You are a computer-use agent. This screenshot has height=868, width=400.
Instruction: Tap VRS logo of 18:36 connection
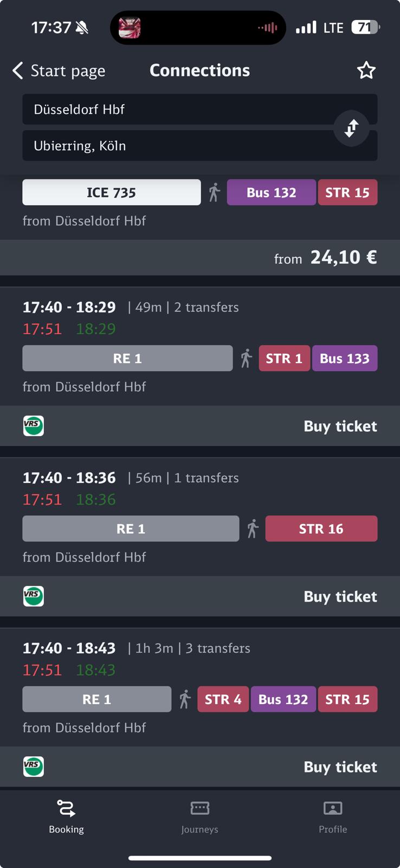[34, 596]
